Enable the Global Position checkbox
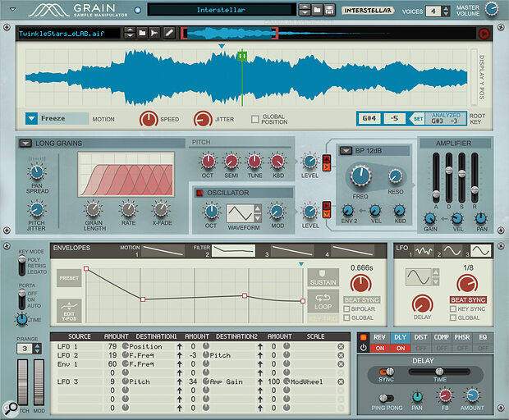Image resolution: width=509 pixels, height=420 pixels. pyautogui.click(x=254, y=119)
